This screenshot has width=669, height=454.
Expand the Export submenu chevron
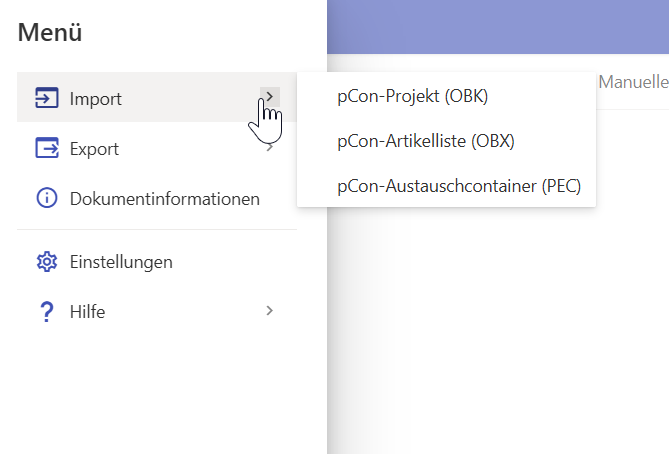[270, 147]
